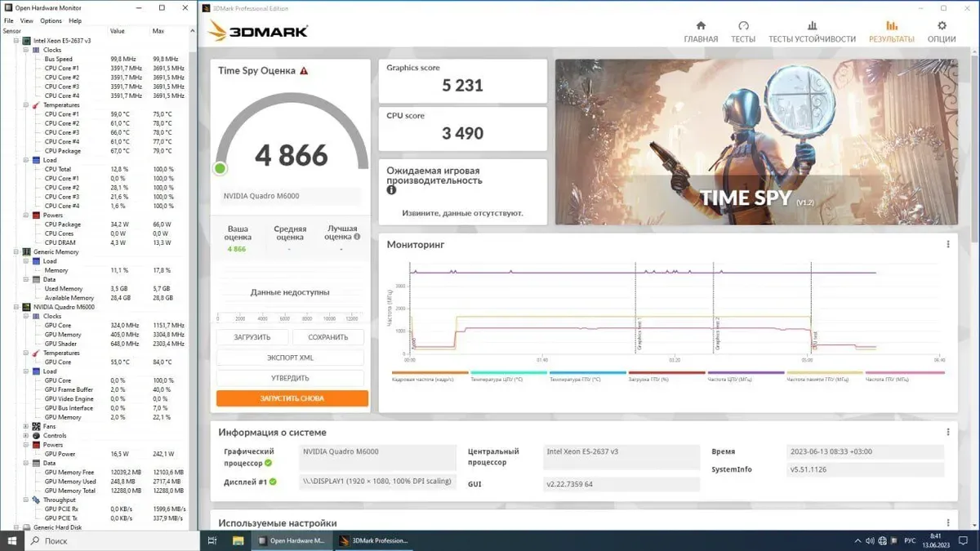Viewport: 980px width, 551px height.
Task: Expand the Fans node in sensor tree
Action: 26,426
